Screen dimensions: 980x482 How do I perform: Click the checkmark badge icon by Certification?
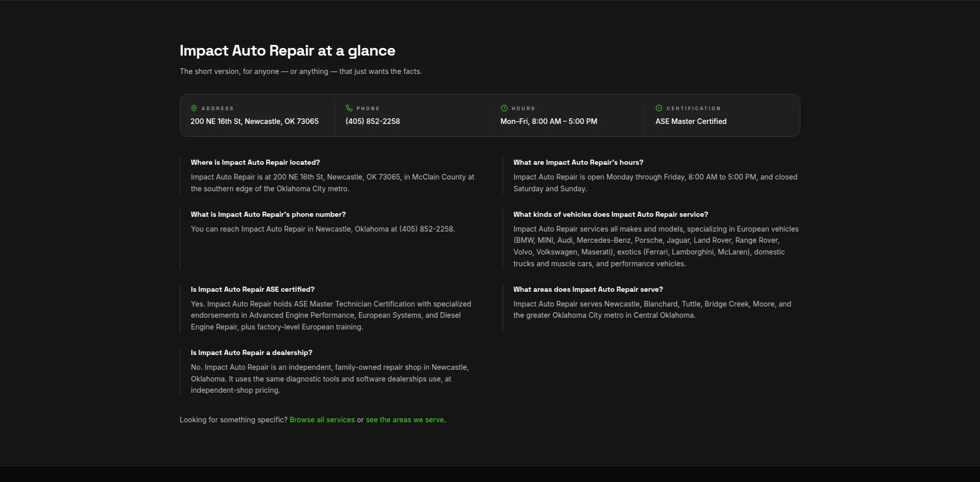click(x=659, y=108)
